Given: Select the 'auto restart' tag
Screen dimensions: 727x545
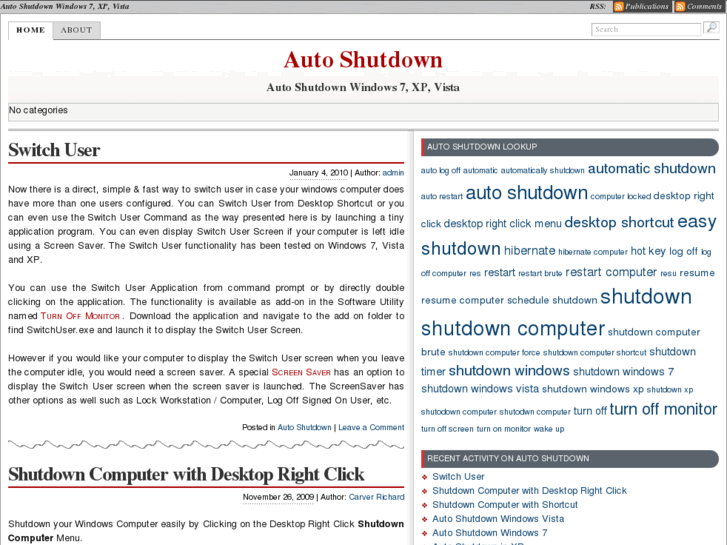Looking at the screenshot, I should 441,196.
